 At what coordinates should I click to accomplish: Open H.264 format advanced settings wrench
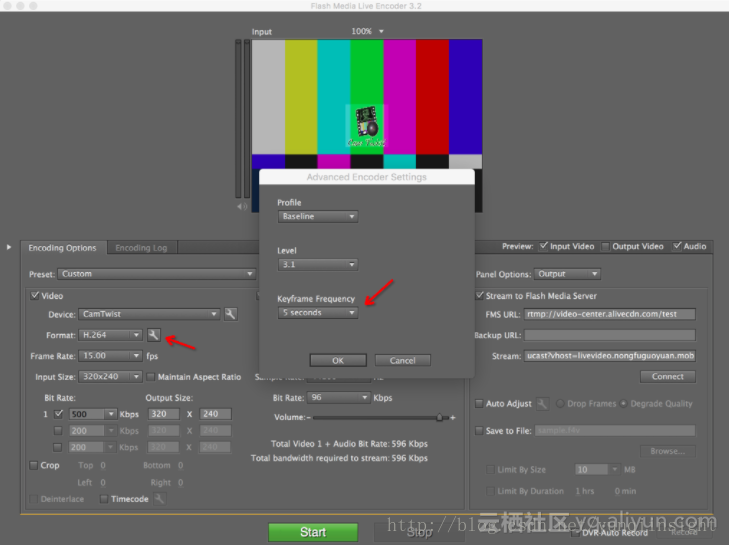tap(154, 335)
